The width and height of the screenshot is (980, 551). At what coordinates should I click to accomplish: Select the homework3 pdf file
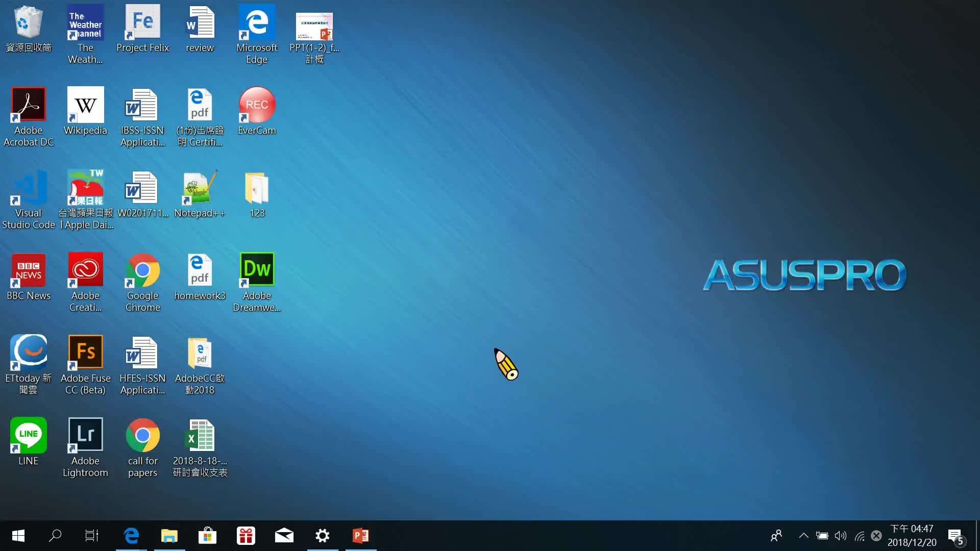point(200,277)
